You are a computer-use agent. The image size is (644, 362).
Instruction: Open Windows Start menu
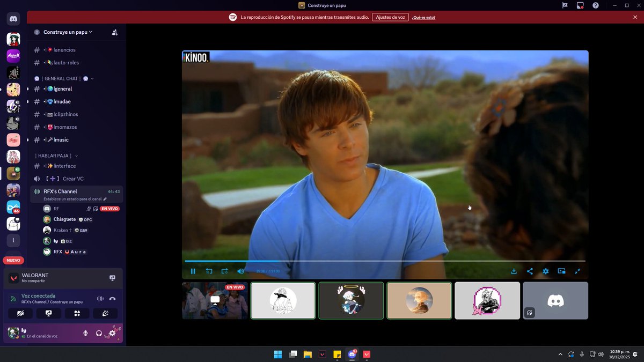(278, 354)
